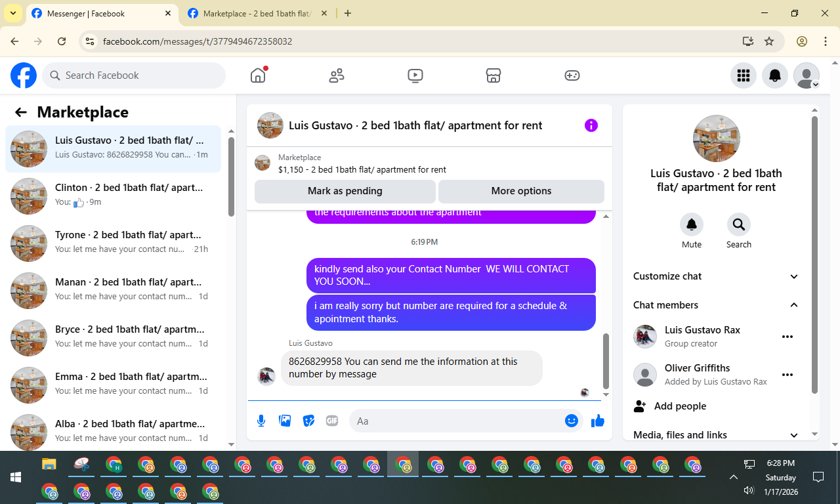Open conversation information purple icon
The image size is (840, 504).
coord(591,125)
